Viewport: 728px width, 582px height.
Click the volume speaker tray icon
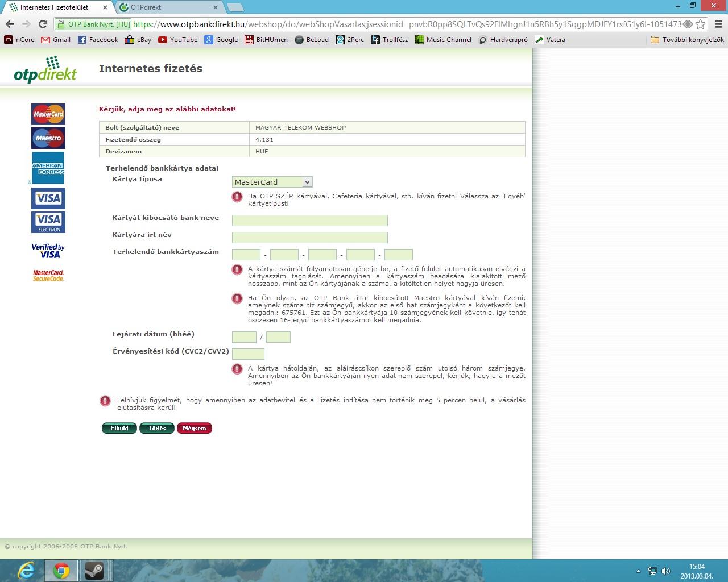point(666,571)
